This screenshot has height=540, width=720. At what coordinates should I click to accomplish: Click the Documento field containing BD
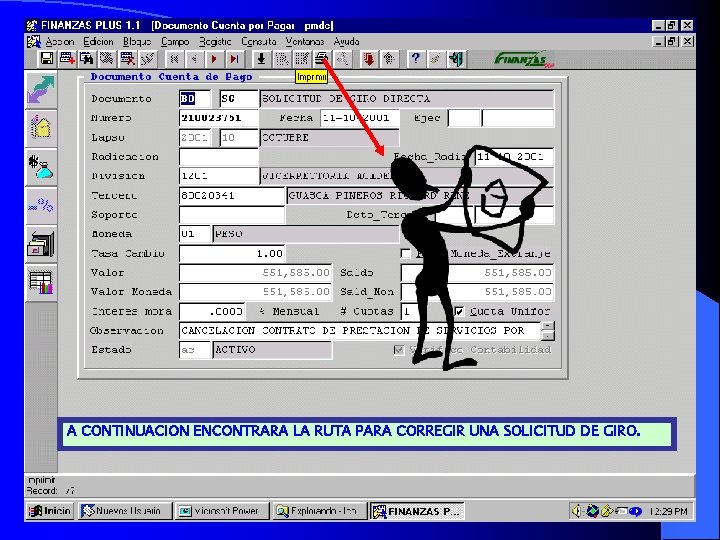[x=195, y=99]
